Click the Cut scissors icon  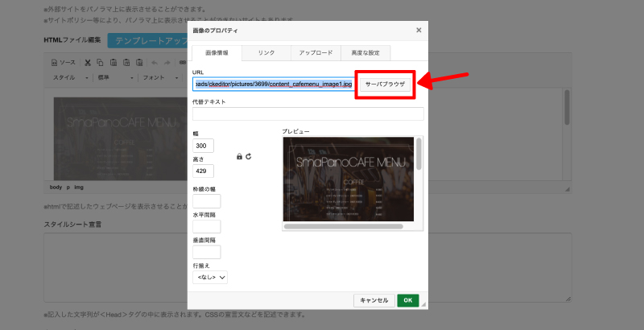(86, 62)
